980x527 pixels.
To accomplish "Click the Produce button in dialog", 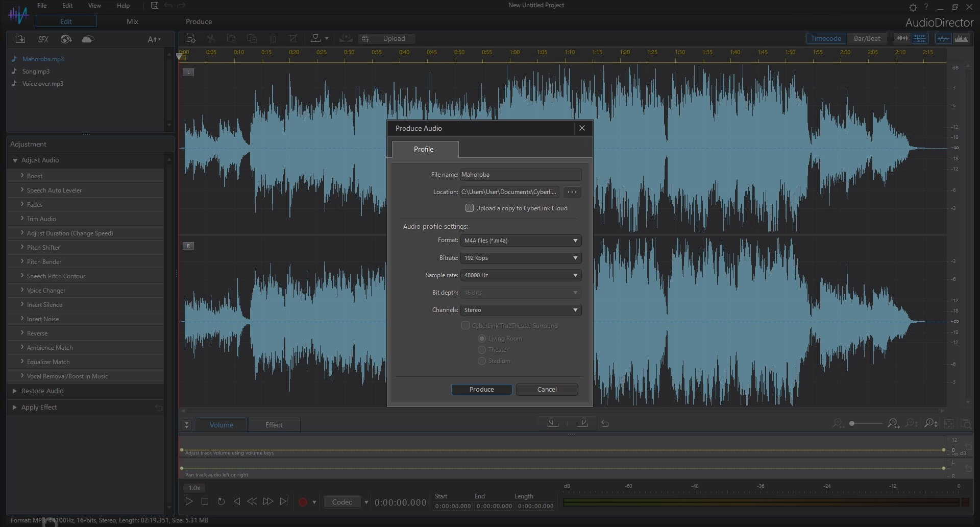I will (x=481, y=389).
